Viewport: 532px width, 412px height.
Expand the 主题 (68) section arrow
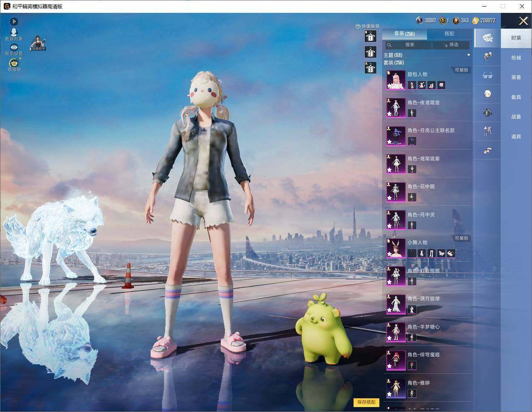(x=469, y=55)
